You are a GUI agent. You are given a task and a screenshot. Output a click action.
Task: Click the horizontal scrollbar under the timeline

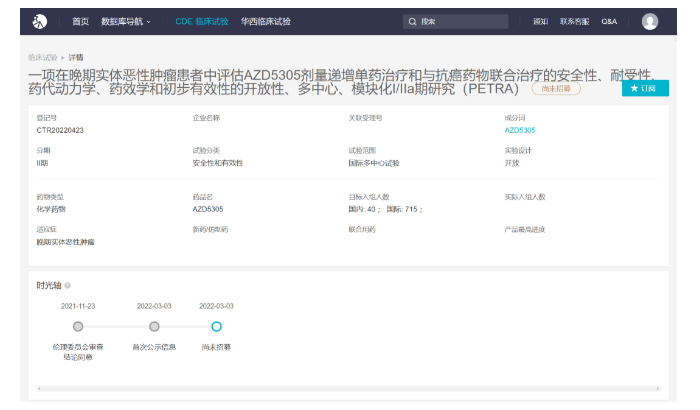[x=348, y=387]
